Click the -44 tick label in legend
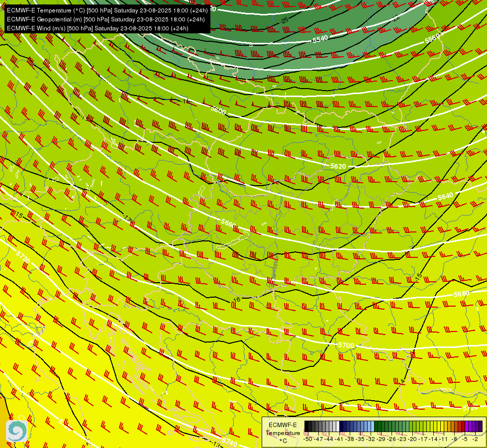 [329, 439]
